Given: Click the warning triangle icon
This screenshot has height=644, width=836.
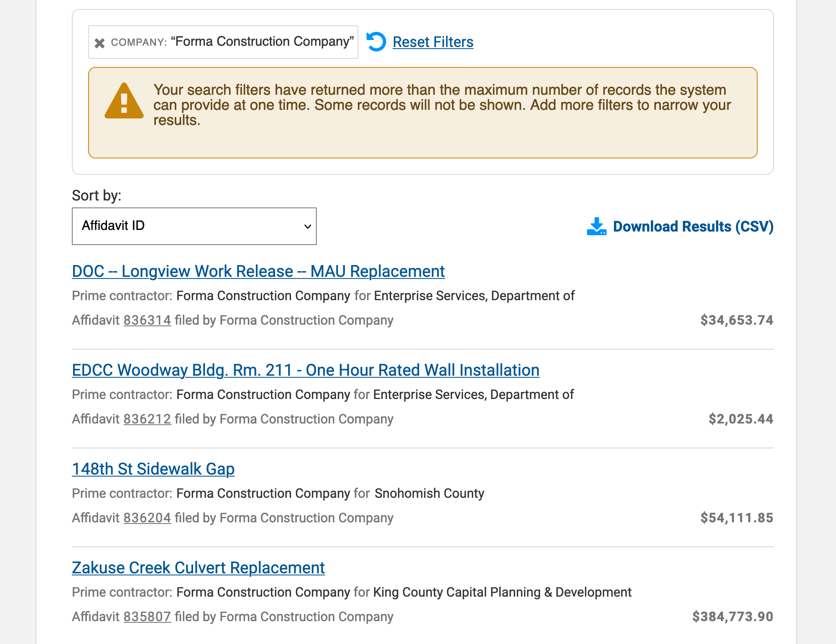Looking at the screenshot, I should (124, 101).
